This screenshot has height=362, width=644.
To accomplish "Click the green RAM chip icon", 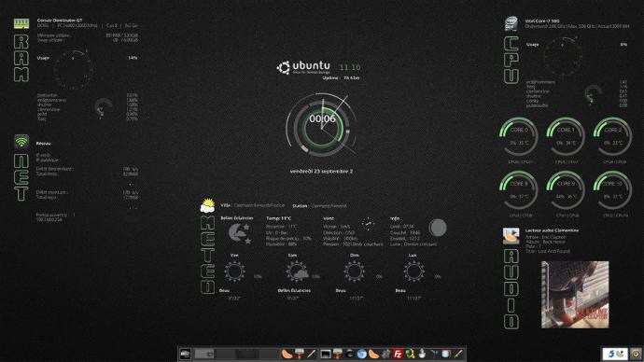I will coord(21,23).
